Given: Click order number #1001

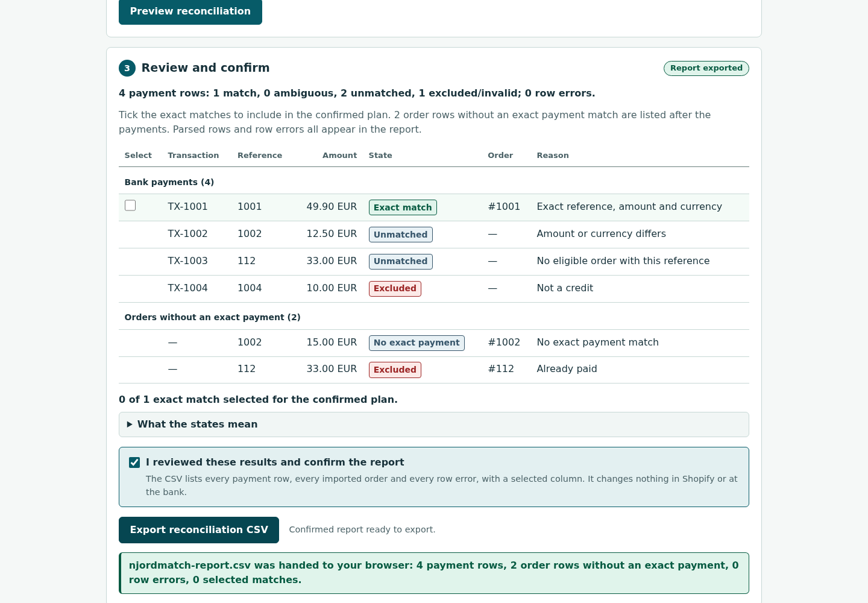Looking at the screenshot, I should tap(504, 207).
